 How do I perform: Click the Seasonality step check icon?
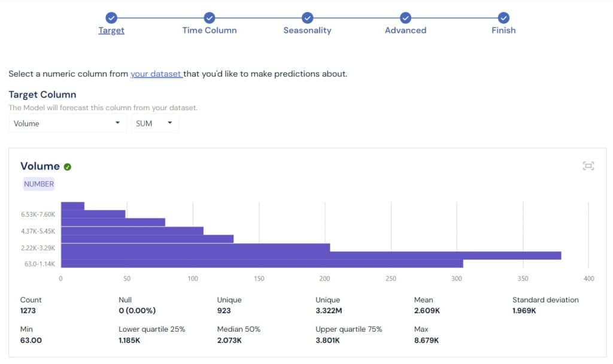308,17
